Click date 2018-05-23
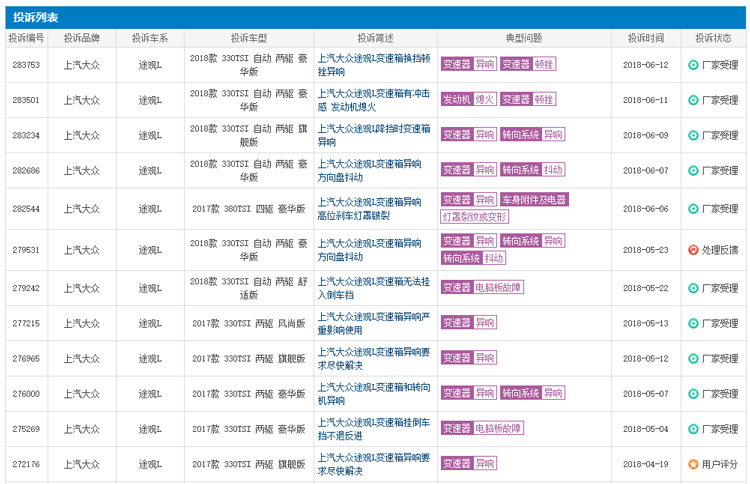Screen dimensions: 750x484 coord(646,250)
